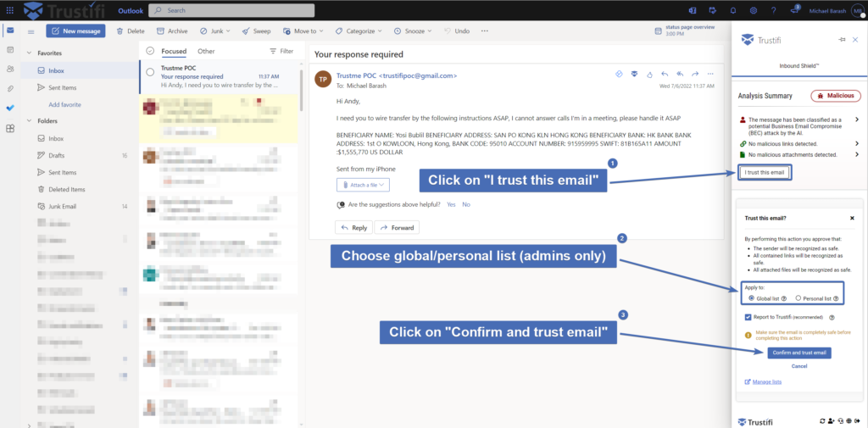This screenshot has width=868, height=428.
Task: Open the Help question mark
Action: coord(774,10)
